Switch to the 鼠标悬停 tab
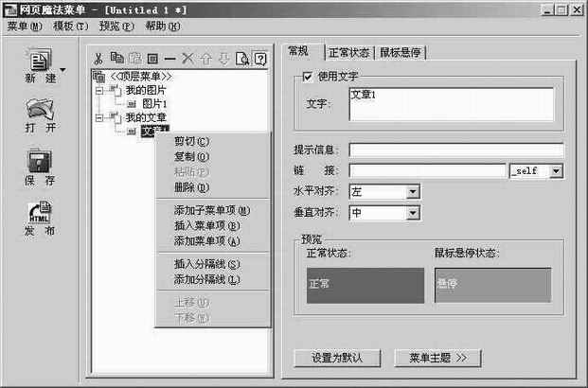Viewport: 588px width, 388px height. pos(401,53)
